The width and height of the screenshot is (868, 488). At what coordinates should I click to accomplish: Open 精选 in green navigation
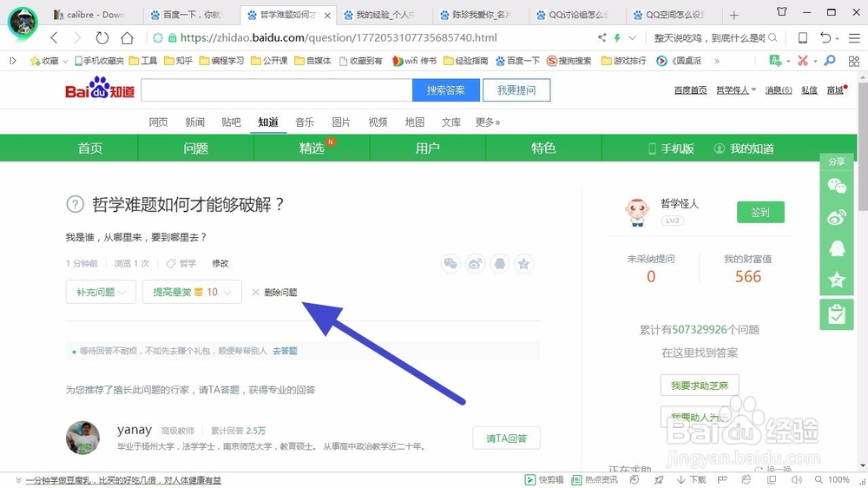(x=312, y=148)
